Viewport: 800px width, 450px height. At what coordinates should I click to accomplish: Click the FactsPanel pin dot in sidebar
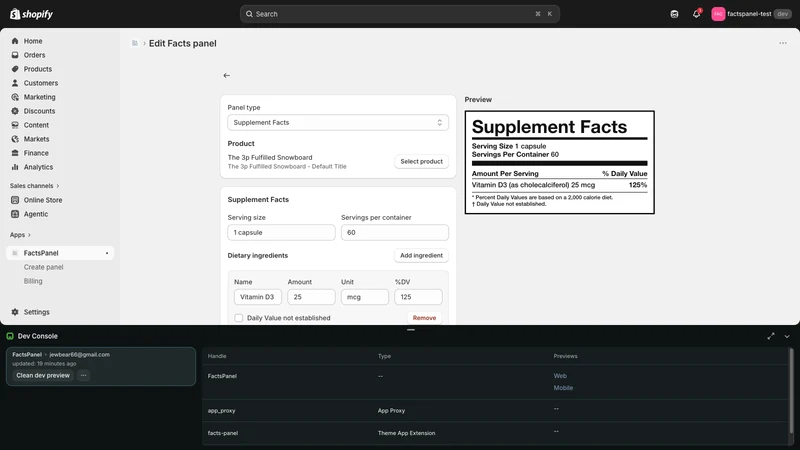pyautogui.click(x=107, y=253)
